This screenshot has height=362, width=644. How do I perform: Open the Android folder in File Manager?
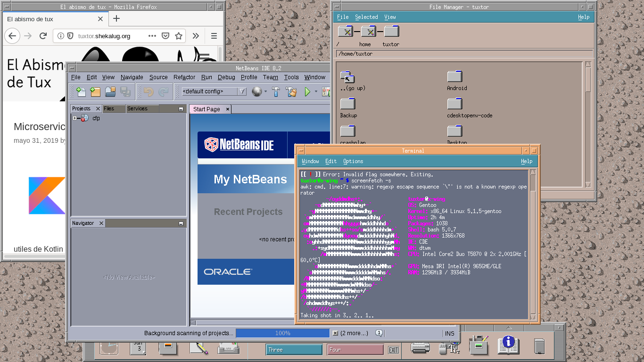coord(455,77)
